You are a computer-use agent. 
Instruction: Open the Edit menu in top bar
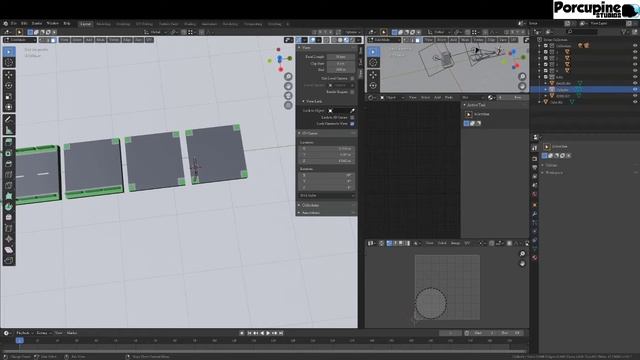click(24, 23)
